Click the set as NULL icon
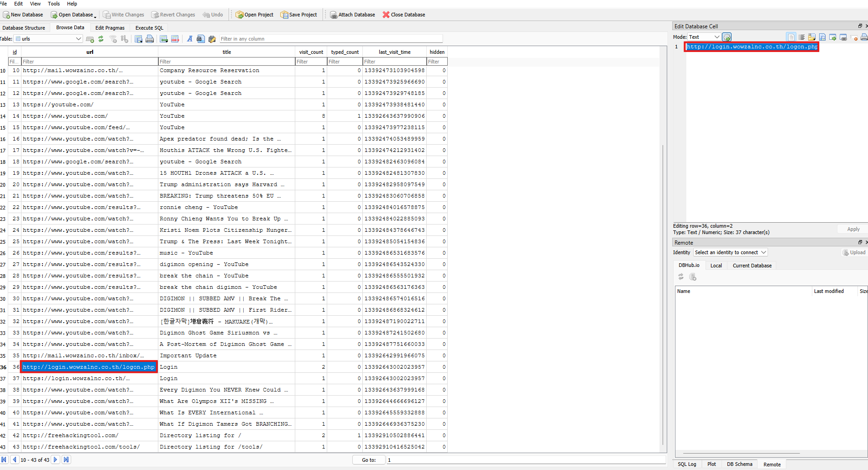 click(854, 37)
